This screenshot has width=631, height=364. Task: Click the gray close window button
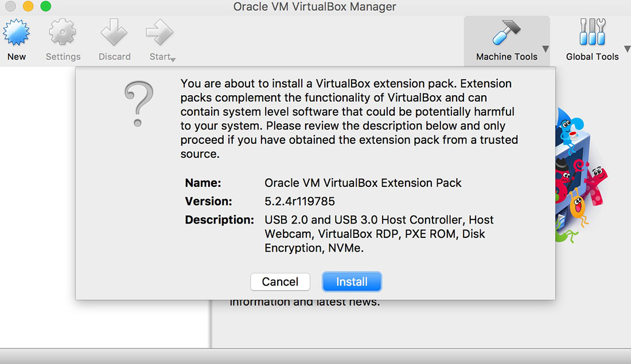(x=10, y=6)
